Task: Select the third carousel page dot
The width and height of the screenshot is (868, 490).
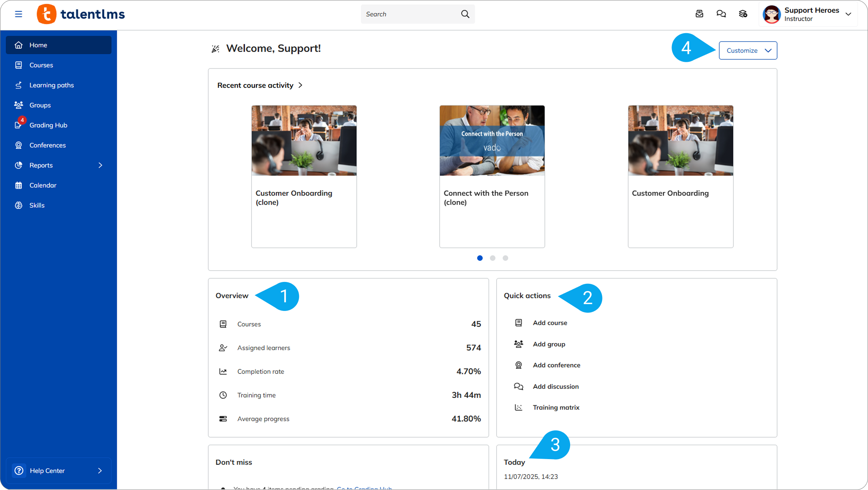Action: click(x=505, y=258)
